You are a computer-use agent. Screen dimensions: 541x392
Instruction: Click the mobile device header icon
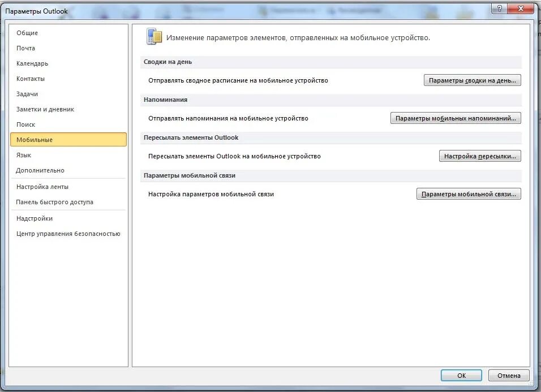[x=154, y=37]
